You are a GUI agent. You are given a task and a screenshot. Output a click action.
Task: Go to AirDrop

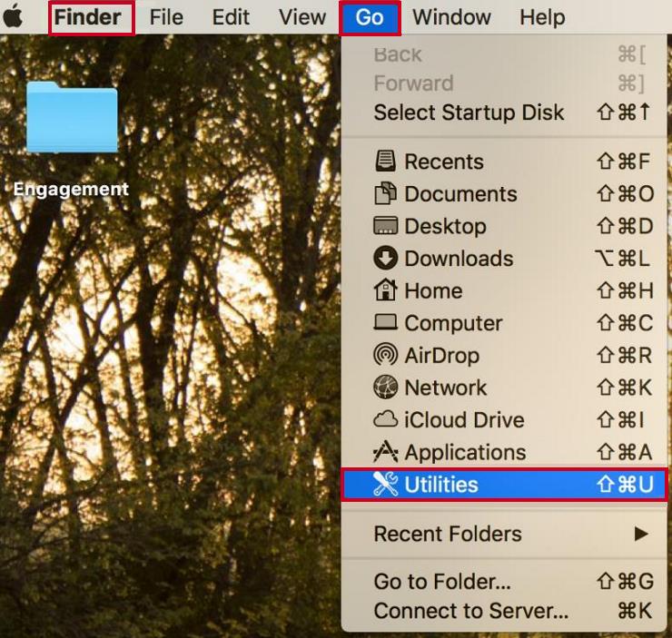504,356
